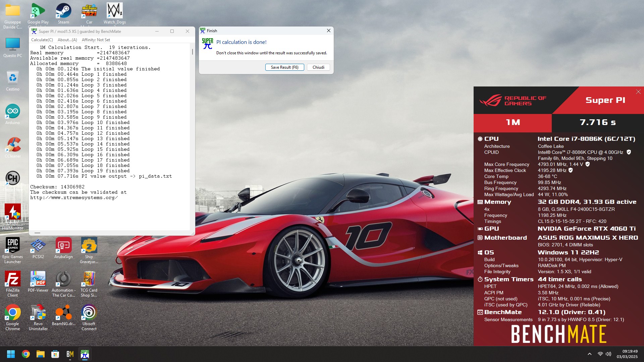Click the 32 GB DDR4 memory heading
The width and height of the screenshot is (644, 362).
[x=587, y=202]
